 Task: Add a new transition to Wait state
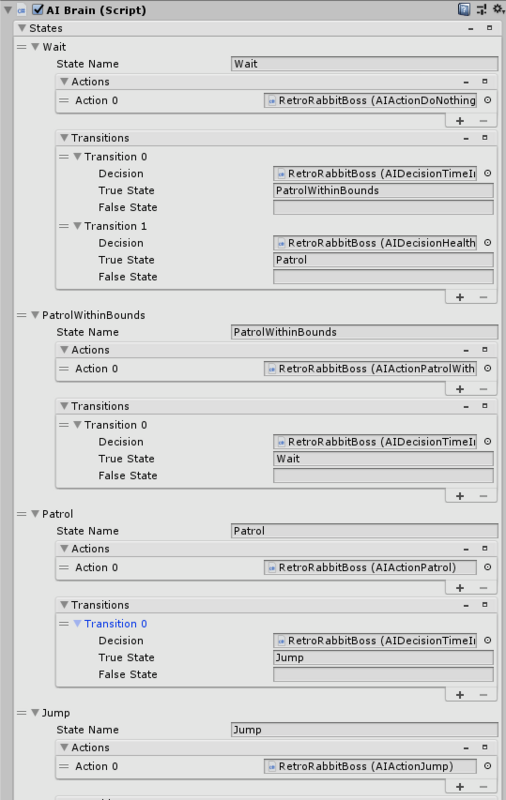coord(460,297)
